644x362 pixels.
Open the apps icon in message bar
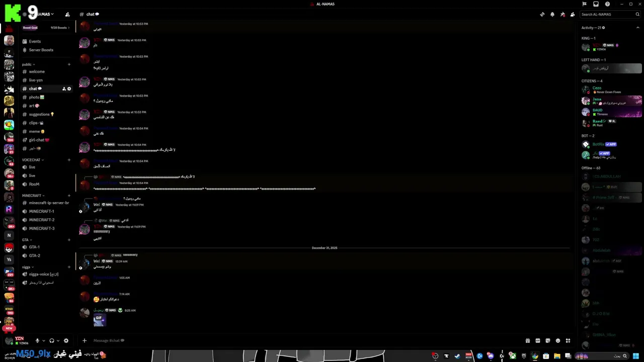click(x=568, y=340)
